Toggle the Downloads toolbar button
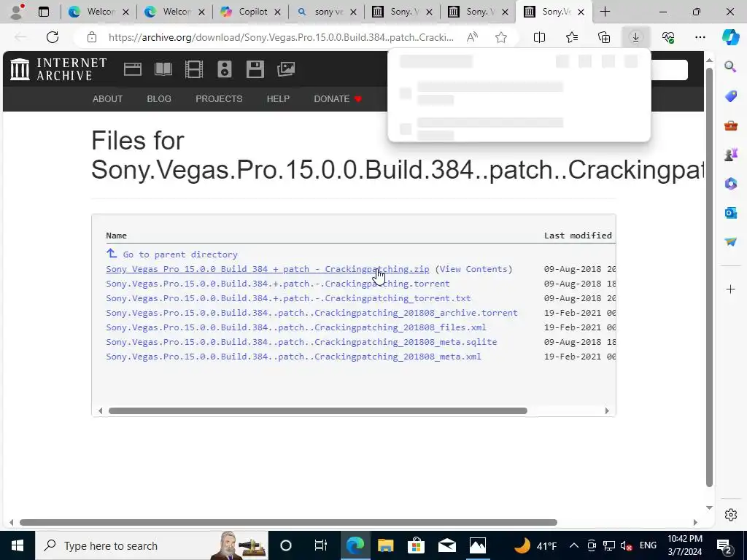The height and width of the screenshot is (560, 747). [635, 37]
